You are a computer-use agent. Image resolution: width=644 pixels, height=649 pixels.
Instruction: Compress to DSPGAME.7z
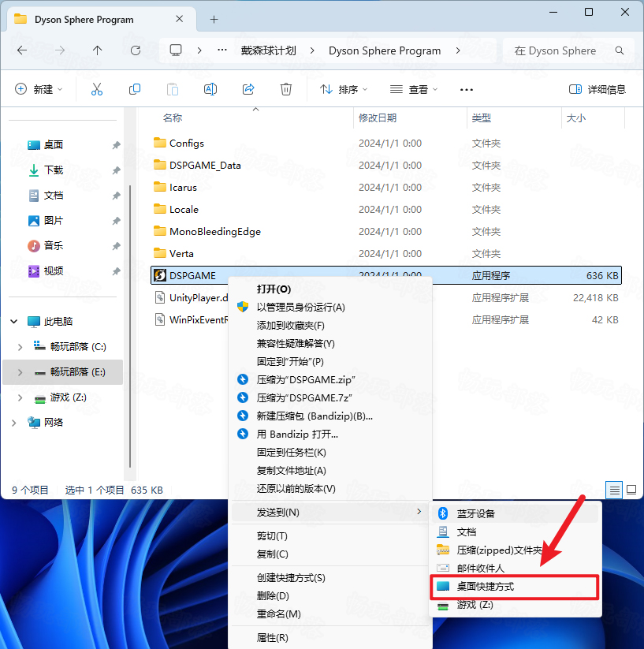[330, 397]
